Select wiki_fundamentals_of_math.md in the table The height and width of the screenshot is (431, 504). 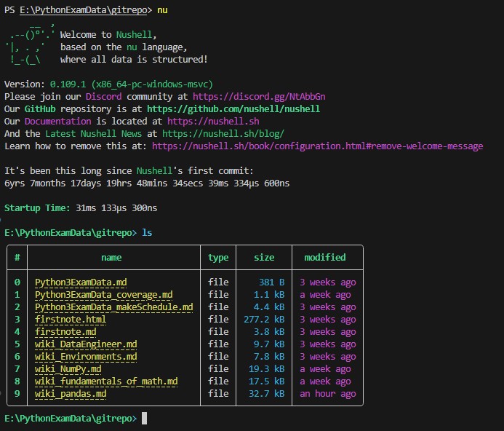106,381
